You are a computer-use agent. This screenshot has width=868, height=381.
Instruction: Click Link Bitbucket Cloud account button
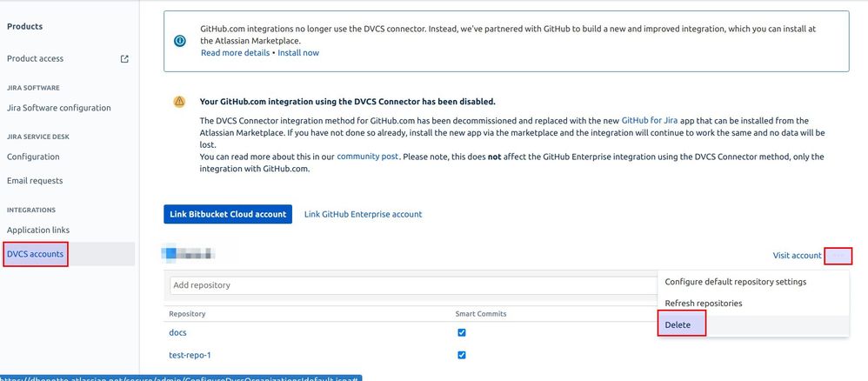click(x=228, y=214)
